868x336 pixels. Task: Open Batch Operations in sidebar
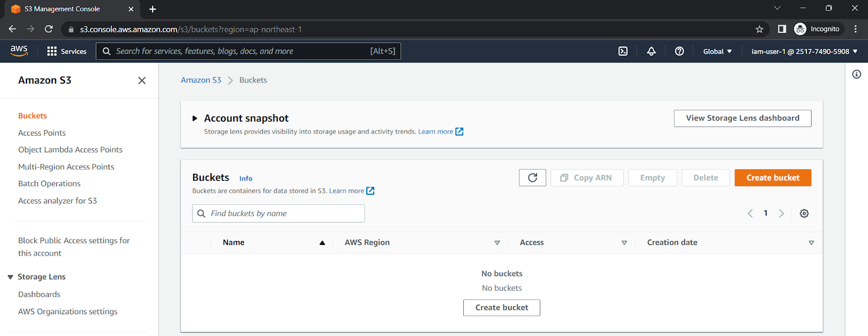49,183
